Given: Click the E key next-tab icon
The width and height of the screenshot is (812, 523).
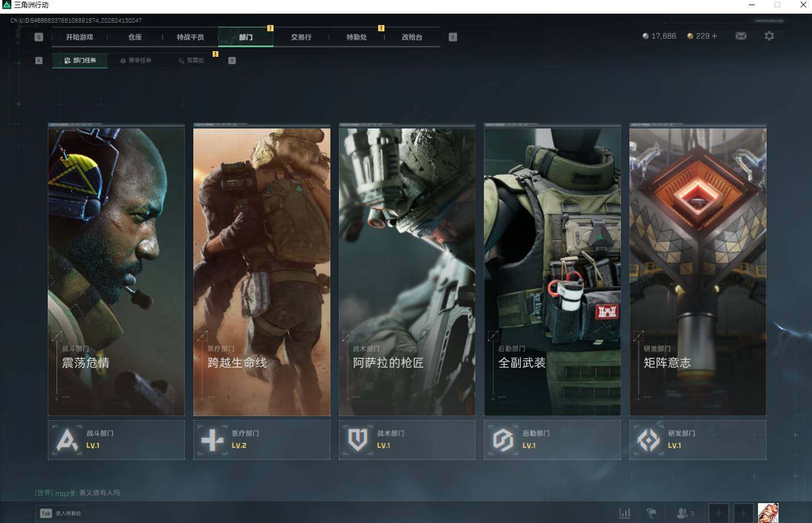Looking at the screenshot, I should tap(453, 37).
